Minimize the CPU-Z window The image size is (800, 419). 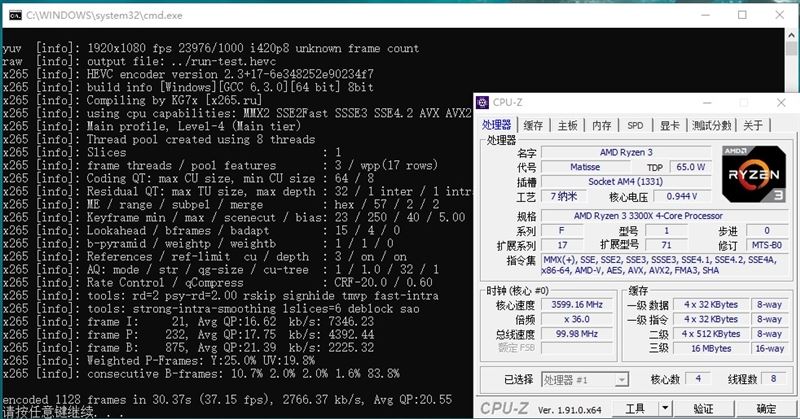tap(707, 103)
